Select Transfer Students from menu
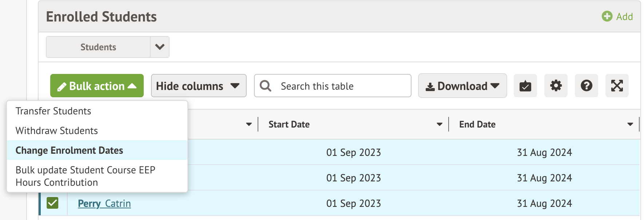This screenshot has height=220, width=644. tap(53, 111)
